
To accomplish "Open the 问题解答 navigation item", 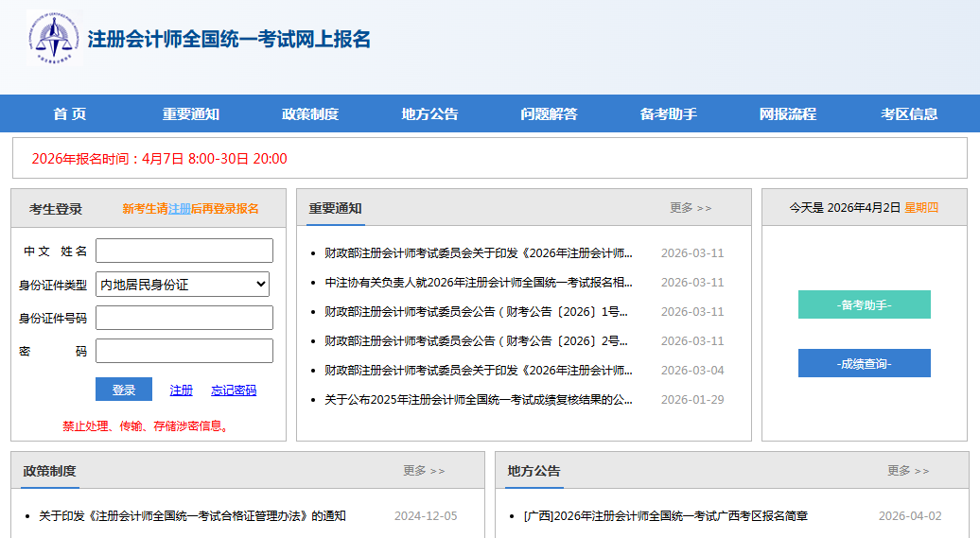I will pyautogui.click(x=549, y=114).
